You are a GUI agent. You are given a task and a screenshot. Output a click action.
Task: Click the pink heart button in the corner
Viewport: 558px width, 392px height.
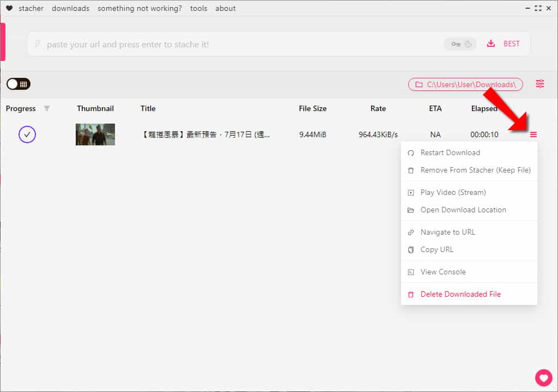[x=544, y=377]
